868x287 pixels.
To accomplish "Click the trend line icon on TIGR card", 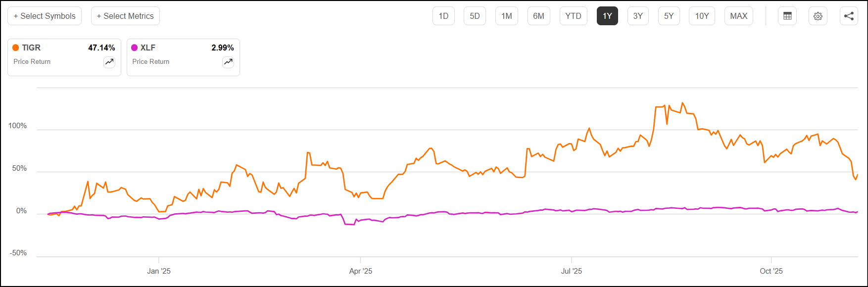I will coord(109,62).
